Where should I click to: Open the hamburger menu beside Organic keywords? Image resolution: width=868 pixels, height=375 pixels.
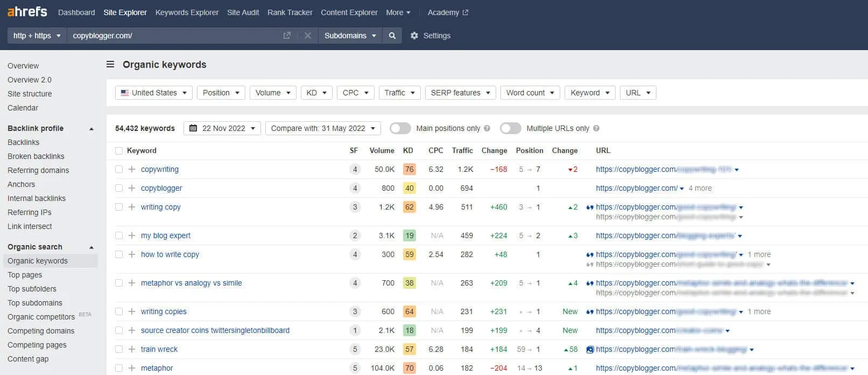click(110, 64)
